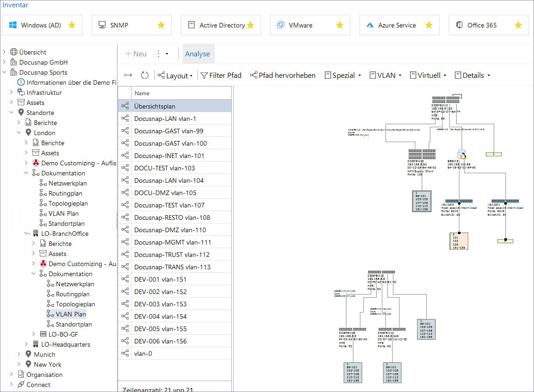Click the Layout icon in toolbar

[x=161, y=75]
